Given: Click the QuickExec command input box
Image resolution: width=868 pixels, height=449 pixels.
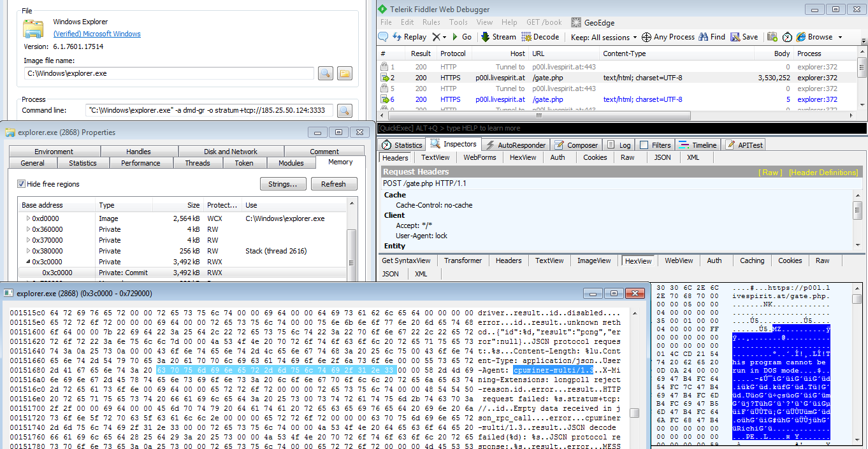Looking at the screenshot, I should 622,129.
